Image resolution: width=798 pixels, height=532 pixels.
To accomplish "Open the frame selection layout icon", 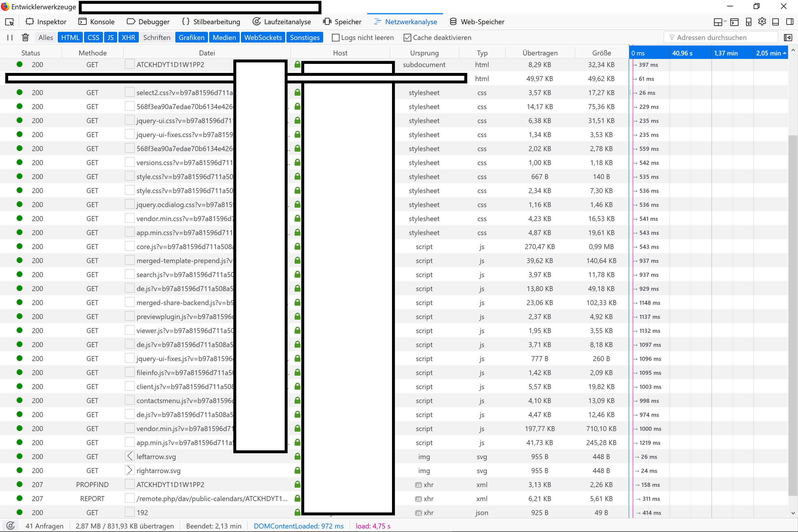I will [x=718, y=22].
